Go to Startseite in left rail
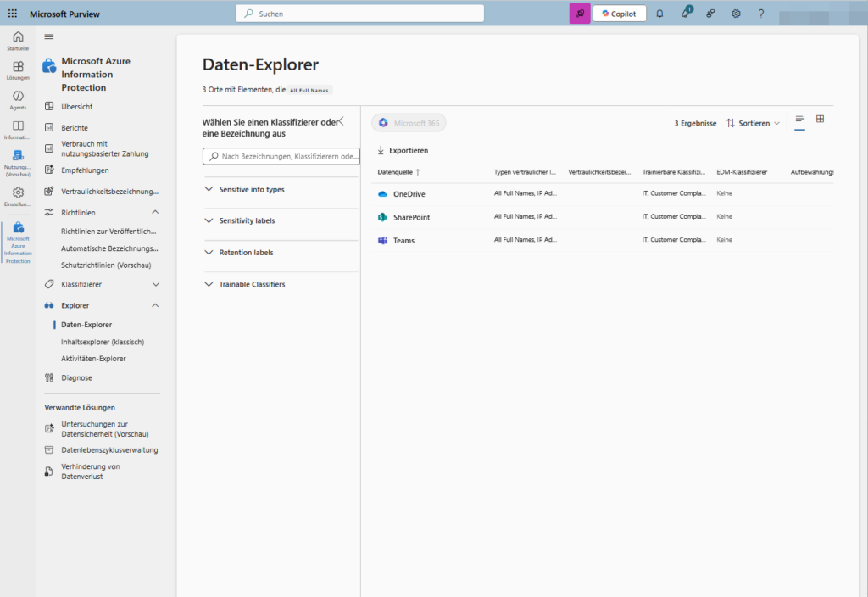Viewport: 868px width, 597px height. pyautogui.click(x=18, y=41)
